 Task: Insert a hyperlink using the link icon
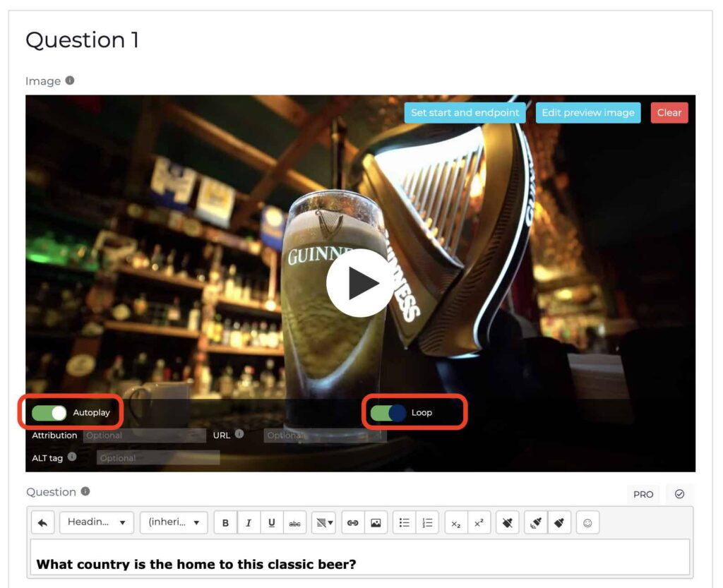pyautogui.click(x=353, y=522)
